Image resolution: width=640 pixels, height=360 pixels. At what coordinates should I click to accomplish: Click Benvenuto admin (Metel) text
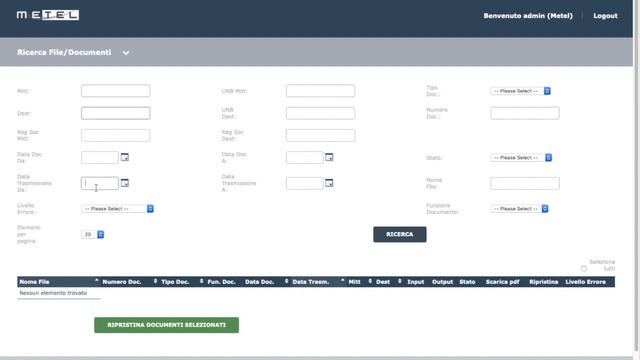click(528, 16)
